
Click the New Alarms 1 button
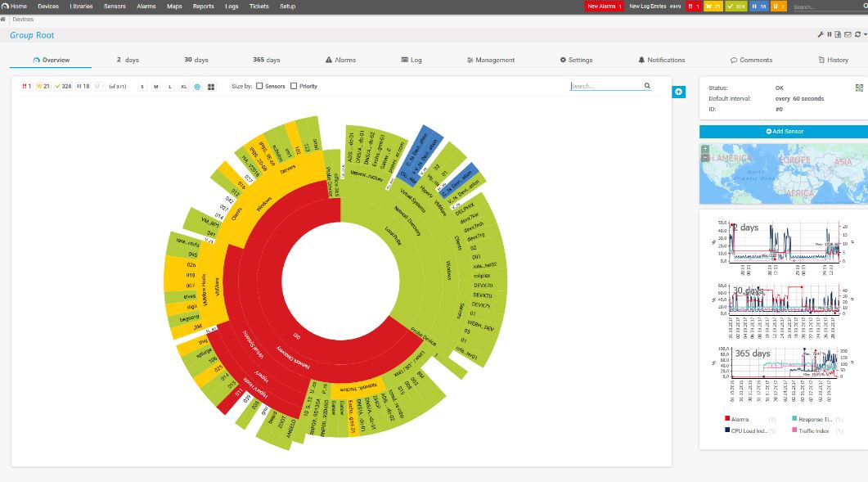click(x=604, y=6)
